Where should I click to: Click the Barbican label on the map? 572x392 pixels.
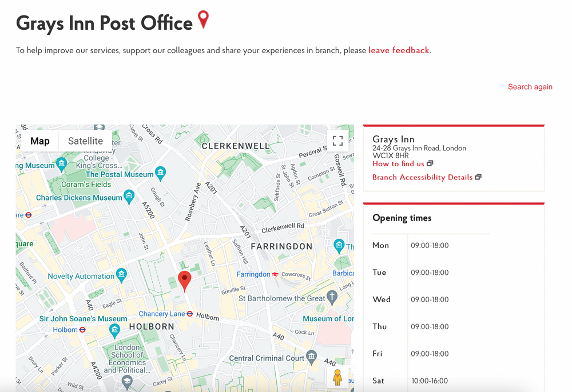coord(343,273)
